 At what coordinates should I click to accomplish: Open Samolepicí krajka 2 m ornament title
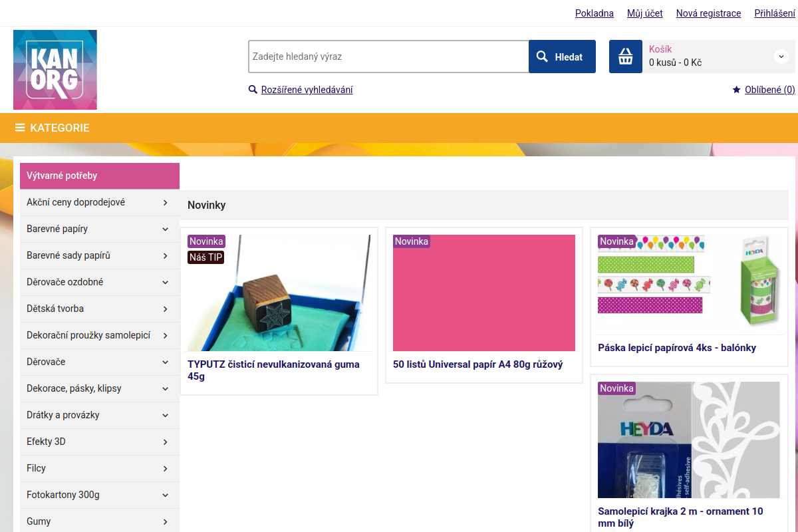tap(680, 517)
